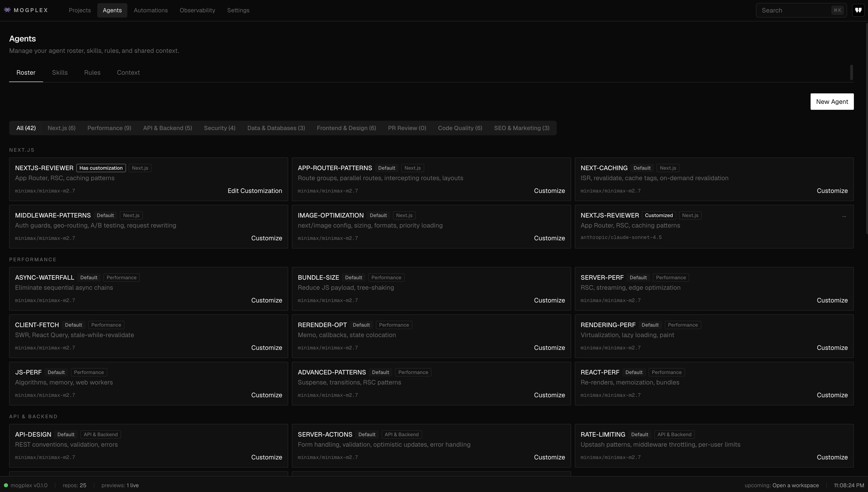Switch to the Context tab
The image size is (868, 492).
(x=128, y=72)
